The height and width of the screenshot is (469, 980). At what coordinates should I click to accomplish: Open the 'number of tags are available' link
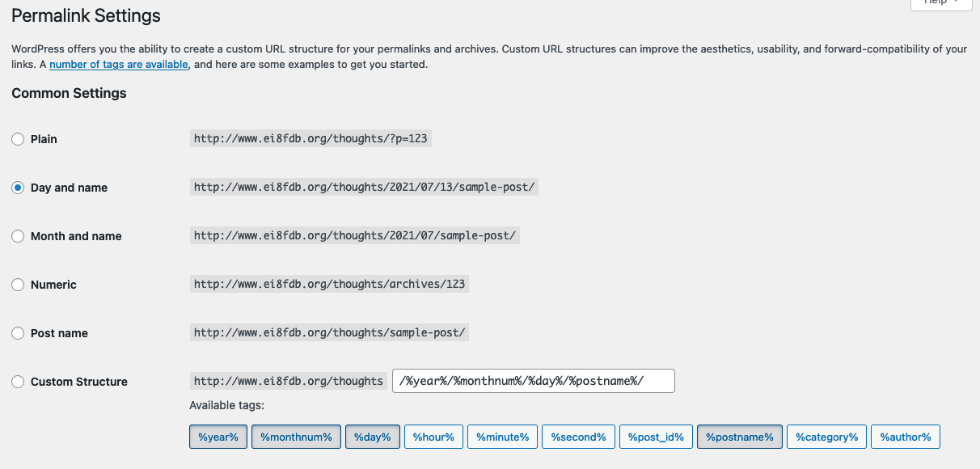click(119, 64)
